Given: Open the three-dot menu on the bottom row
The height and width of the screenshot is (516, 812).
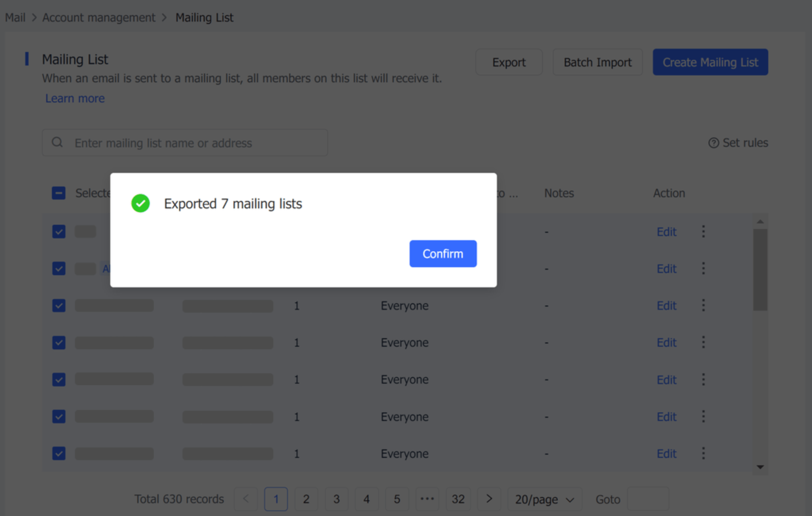Looking at the screenshot, I should click(703, 453).
